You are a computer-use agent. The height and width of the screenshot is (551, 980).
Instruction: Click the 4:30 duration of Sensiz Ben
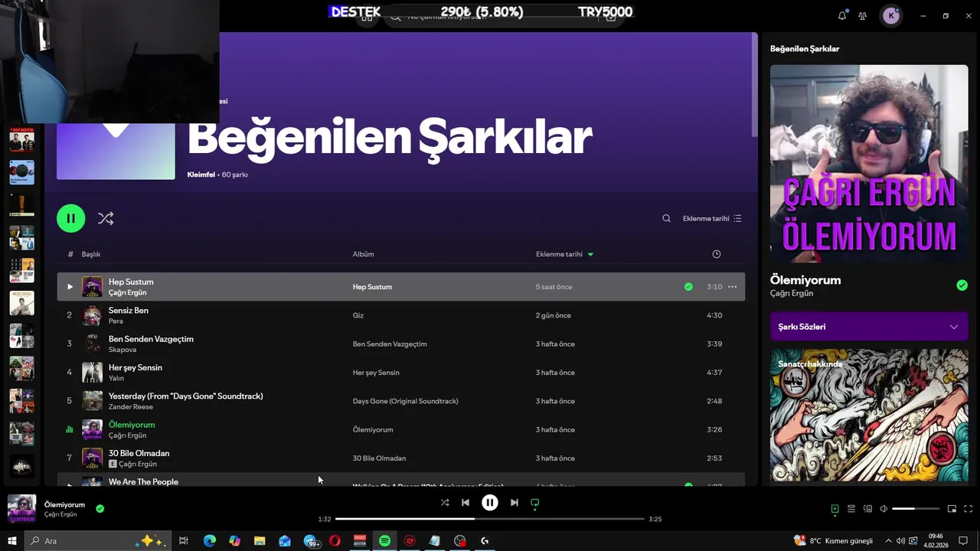714,315
